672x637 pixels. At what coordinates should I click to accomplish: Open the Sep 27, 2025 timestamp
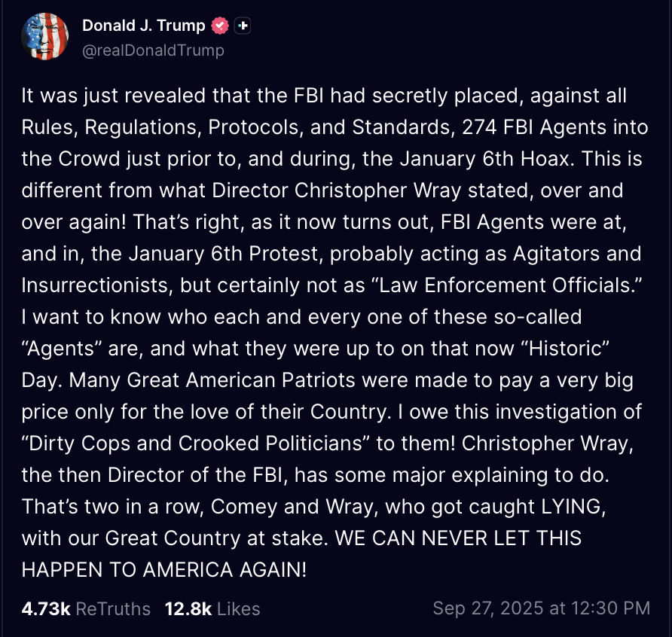pyautogui.click(x=541, y=608)
